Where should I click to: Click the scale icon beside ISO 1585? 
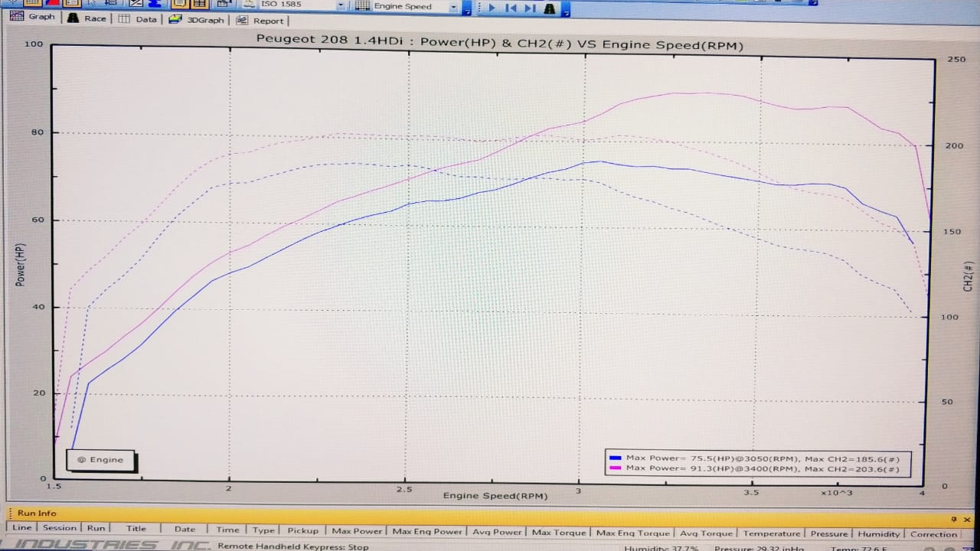click(249, 5)
